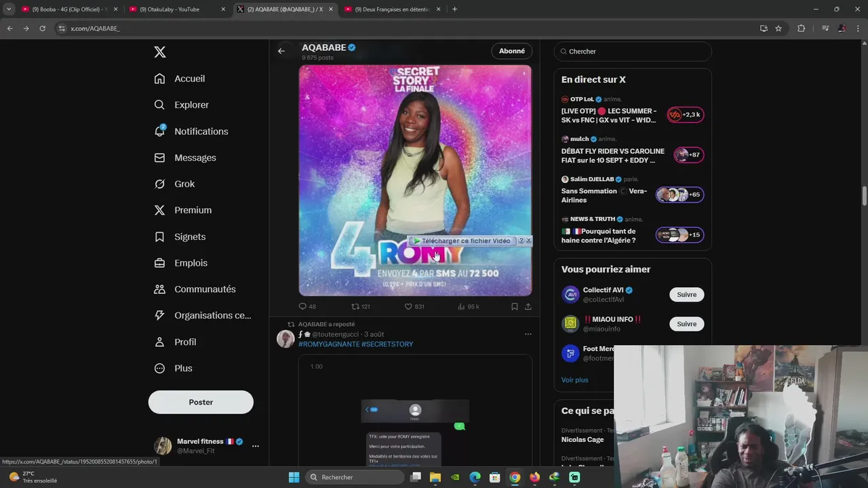The image size is (868, 488).
Task: Open the SMS vote screenshot thumbnail
Action: tap(415, 410)
